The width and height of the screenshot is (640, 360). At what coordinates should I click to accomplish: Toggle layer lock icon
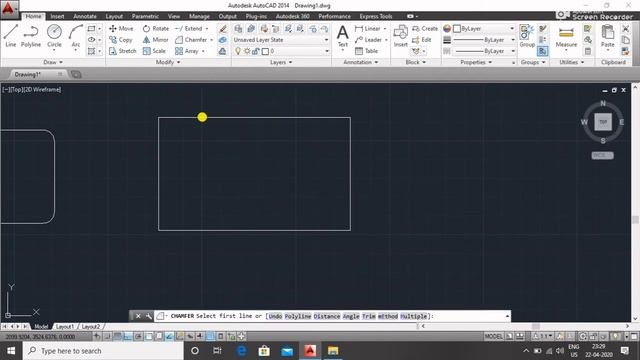[256, 51]
